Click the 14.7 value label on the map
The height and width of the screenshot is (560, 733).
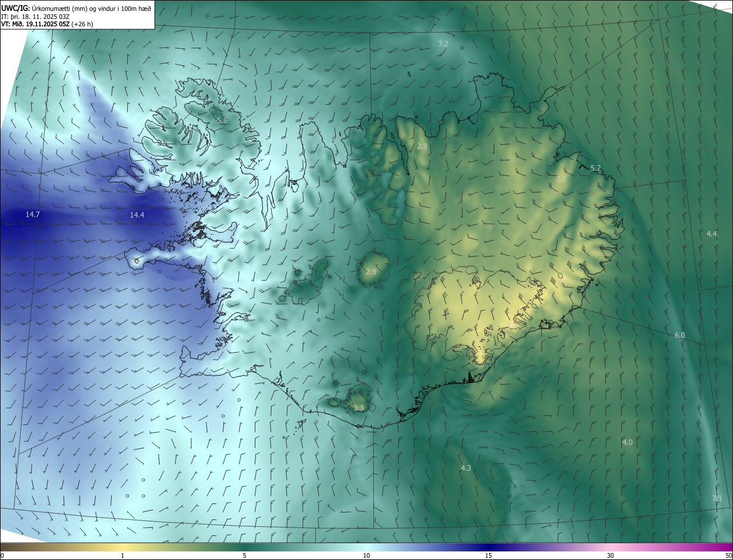coord(33,214)
